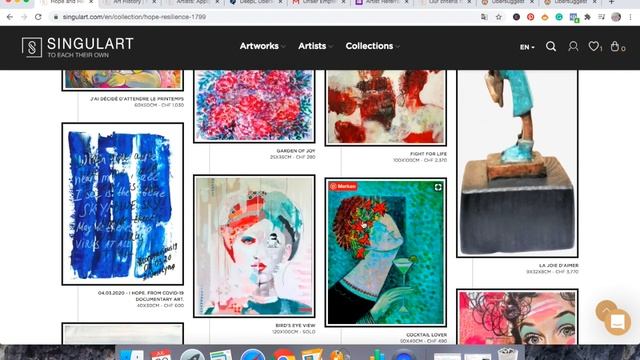
Task: Open the EN language selector
Action: pos(527,47)
